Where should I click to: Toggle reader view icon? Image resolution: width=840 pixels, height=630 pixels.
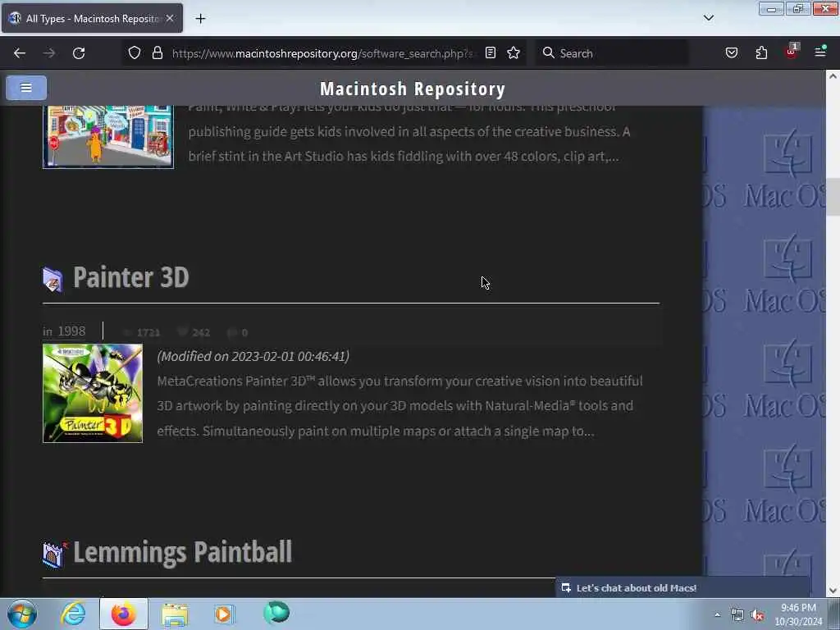(491, 52)
